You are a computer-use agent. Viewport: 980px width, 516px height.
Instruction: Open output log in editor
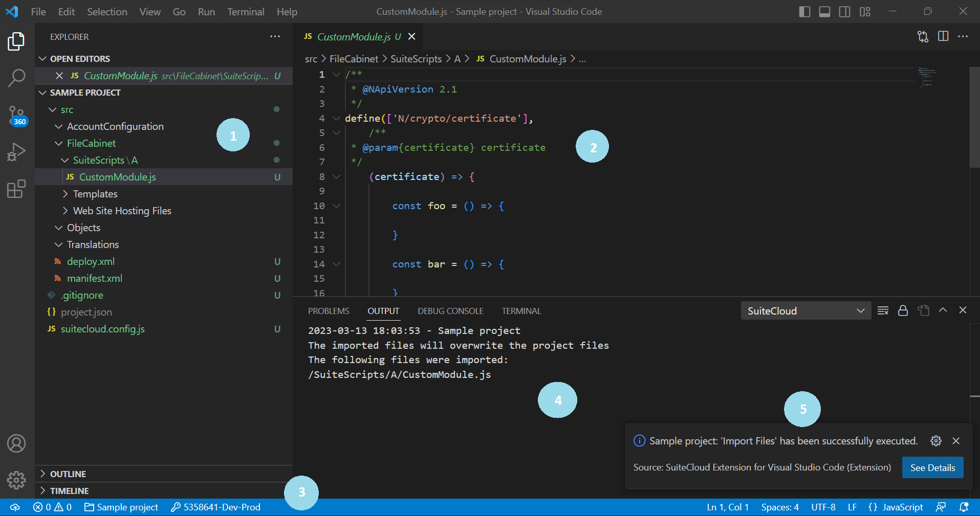point(923,310)
